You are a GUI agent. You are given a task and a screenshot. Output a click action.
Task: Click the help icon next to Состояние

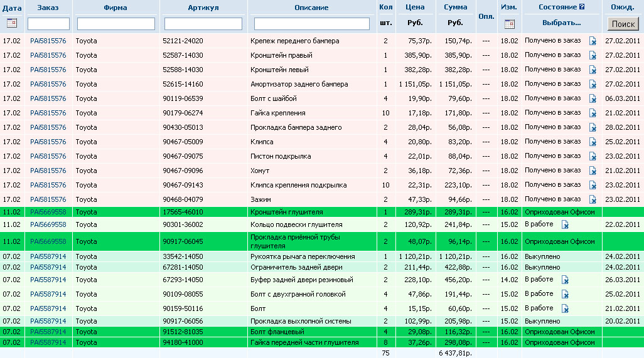(582, 7)
